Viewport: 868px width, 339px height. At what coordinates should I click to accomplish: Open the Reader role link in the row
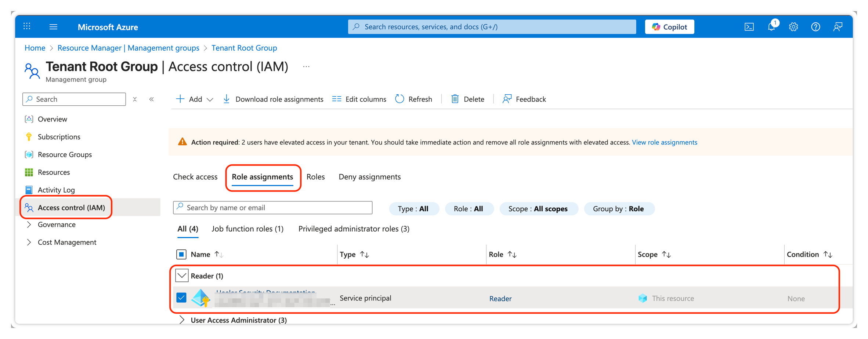[500, 299]
